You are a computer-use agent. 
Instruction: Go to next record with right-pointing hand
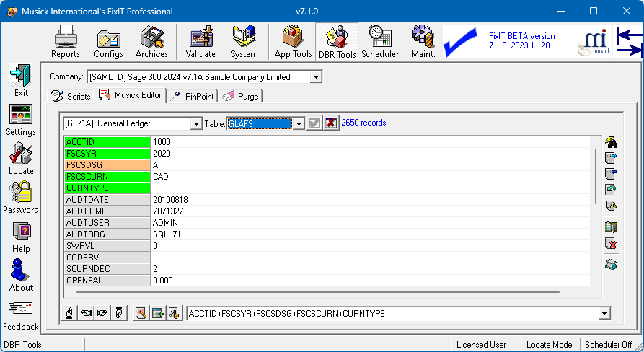pos(102,313)
